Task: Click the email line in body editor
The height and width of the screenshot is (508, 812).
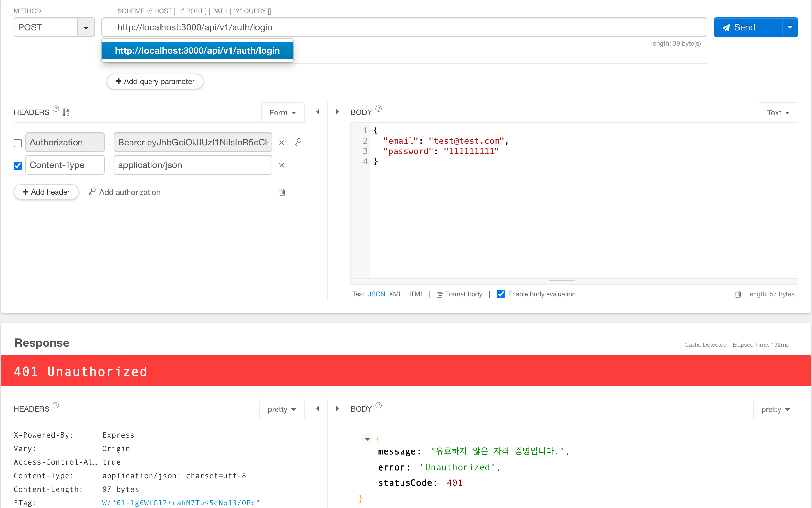Action: coord(446,141)
